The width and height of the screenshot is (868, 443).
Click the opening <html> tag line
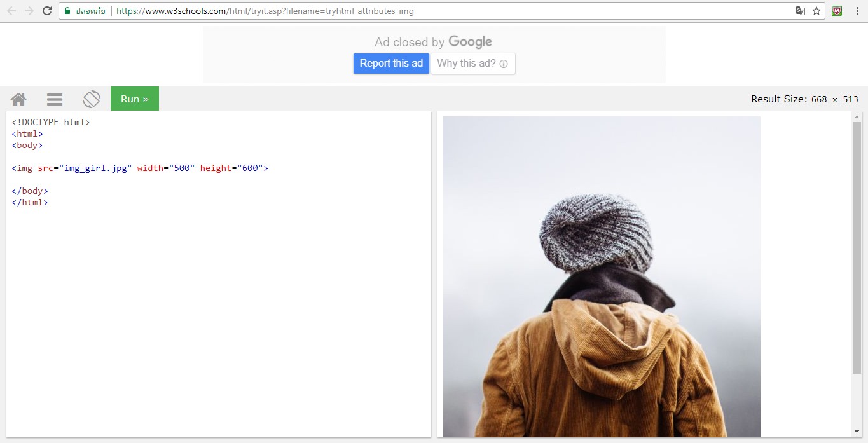(x=27, y=133)
